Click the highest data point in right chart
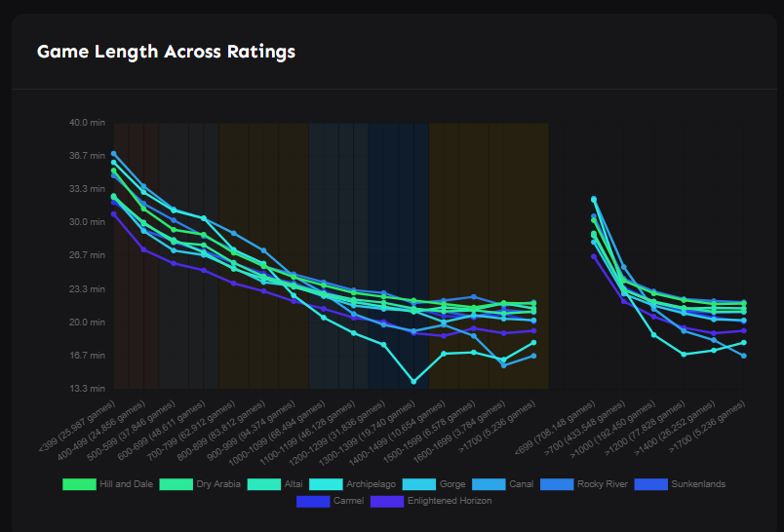Screen dimensions: 784x532 click(593, 199)
